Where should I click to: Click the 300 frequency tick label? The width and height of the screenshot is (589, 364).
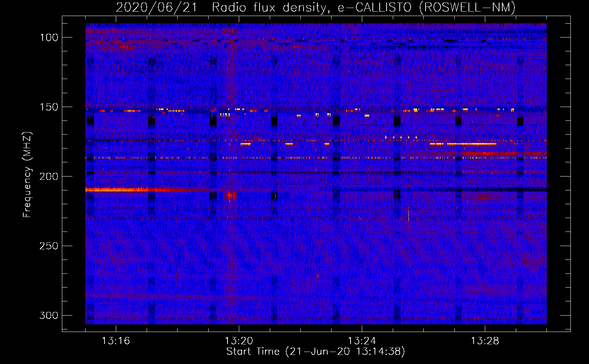pos(49,315)
